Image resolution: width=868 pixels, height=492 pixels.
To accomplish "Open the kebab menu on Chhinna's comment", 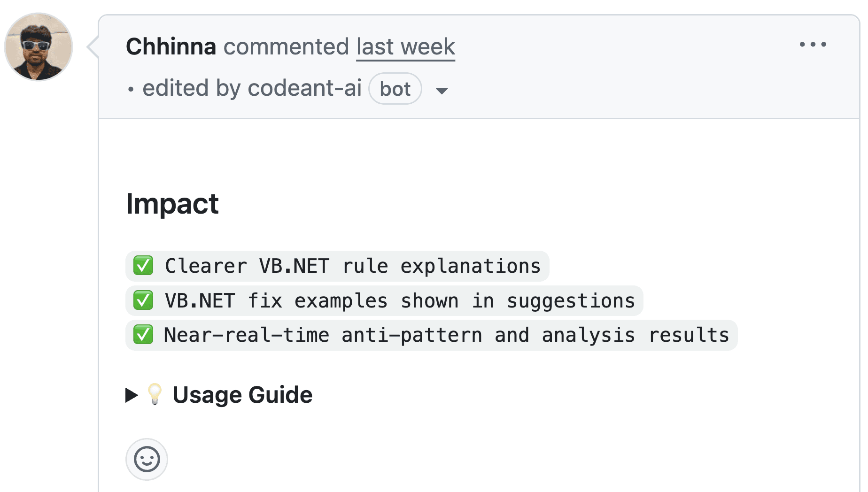I will 813,45.
